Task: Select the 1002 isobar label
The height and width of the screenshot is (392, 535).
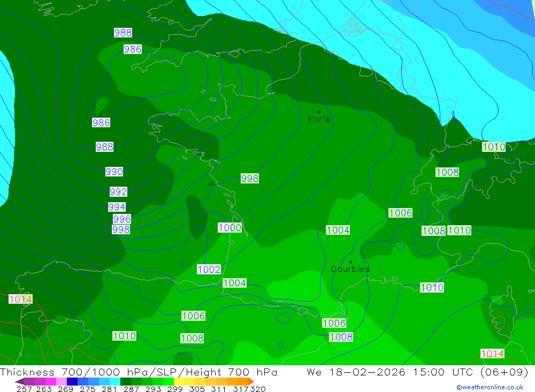Action: [x=209, y=269]
